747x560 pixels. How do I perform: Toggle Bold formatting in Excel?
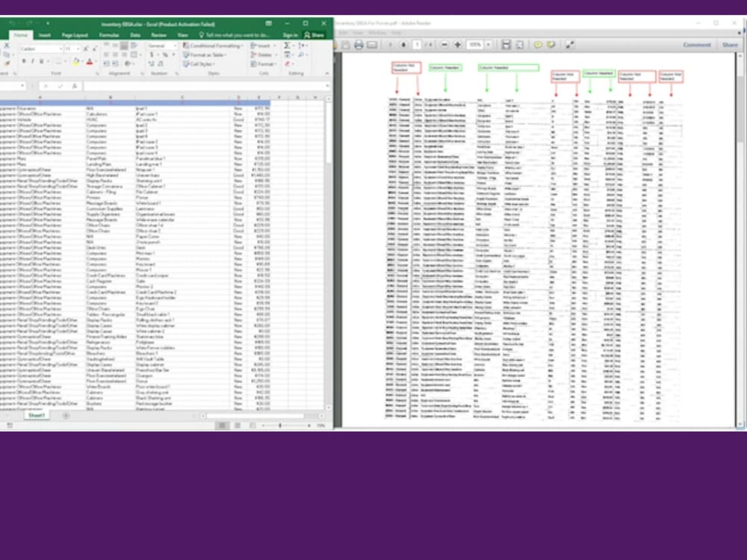[x=24, y=61]
